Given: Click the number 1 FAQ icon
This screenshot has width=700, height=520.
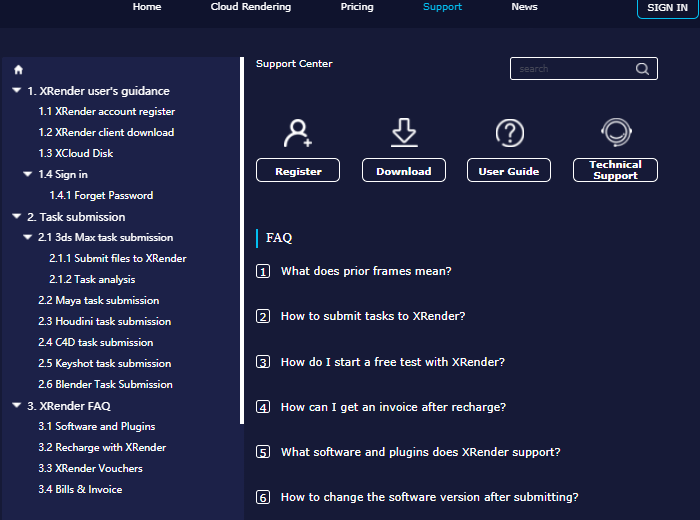Looking at the screenshot, I should [x=263, y=271].
